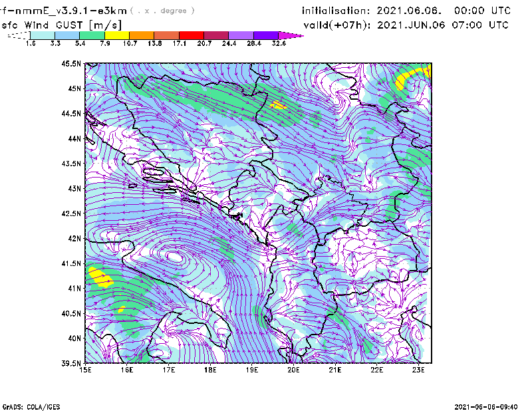Screen dimensions: 532x411
Task: Click the 43N latitude label
Action: tap(74, 188)
